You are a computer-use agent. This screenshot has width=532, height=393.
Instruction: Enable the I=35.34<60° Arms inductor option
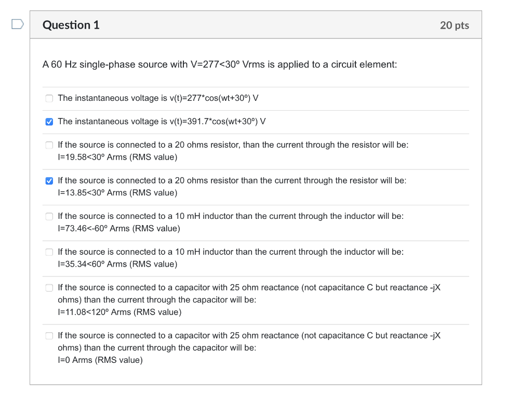click(x=49, y=252)
